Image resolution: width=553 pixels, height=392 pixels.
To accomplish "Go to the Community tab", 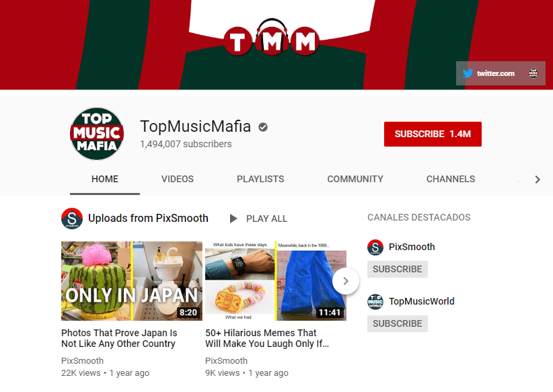I will 355,179.
